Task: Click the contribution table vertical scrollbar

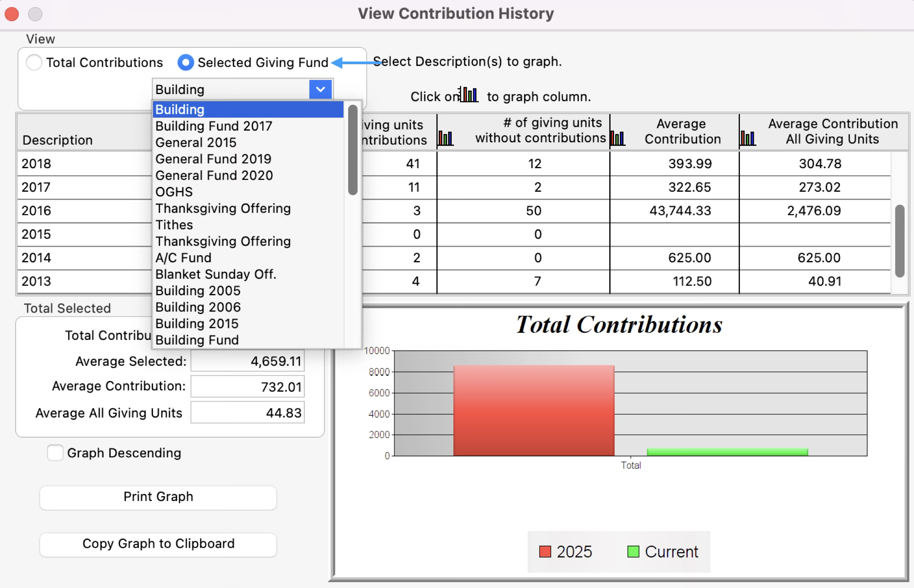Action: 900,241
